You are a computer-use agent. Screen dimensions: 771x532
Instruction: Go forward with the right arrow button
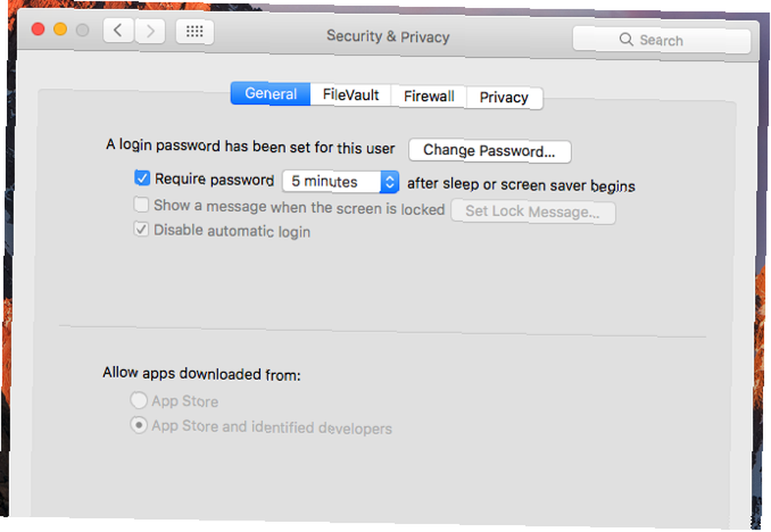(x=150, y=32)
